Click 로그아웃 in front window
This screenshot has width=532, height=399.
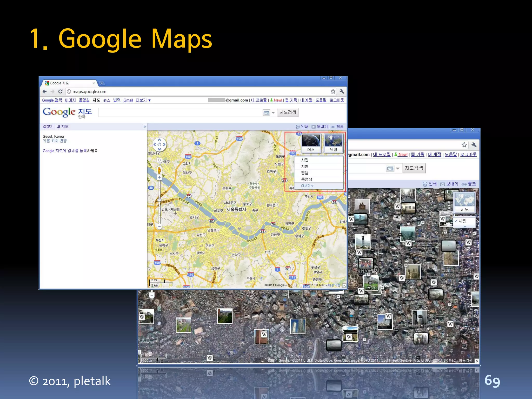pos(337,100)
